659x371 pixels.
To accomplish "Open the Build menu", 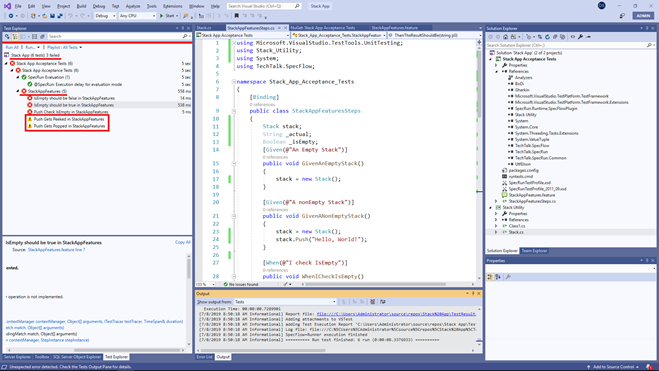I will click(81, 6).
